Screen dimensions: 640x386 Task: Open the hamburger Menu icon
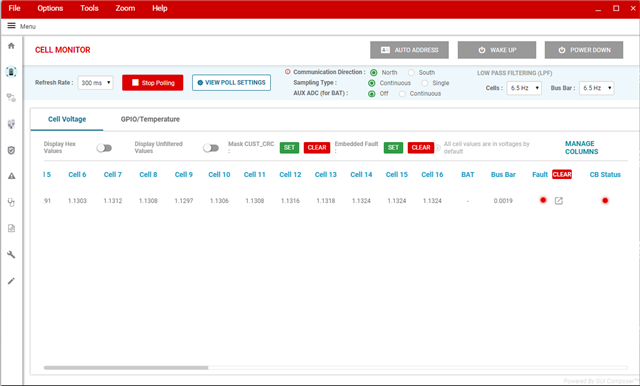pyautogui.click(x=11, y=26)
